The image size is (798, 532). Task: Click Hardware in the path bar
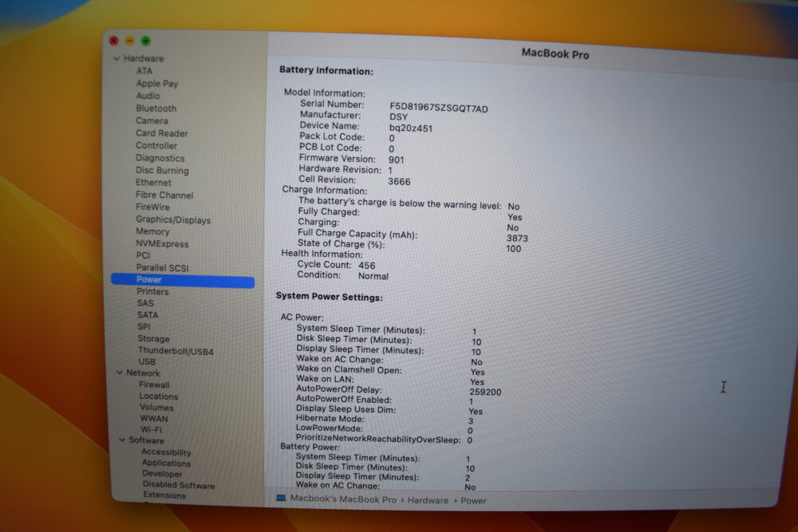click(428, 500)
